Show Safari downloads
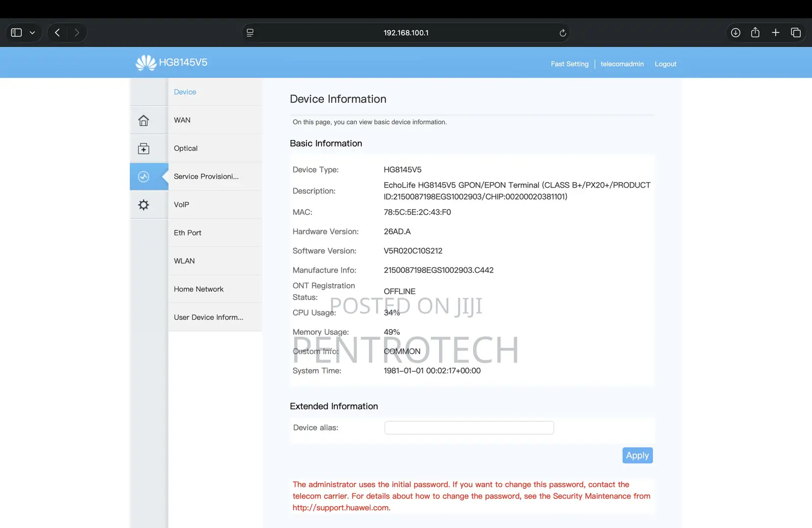 point(735,32)
